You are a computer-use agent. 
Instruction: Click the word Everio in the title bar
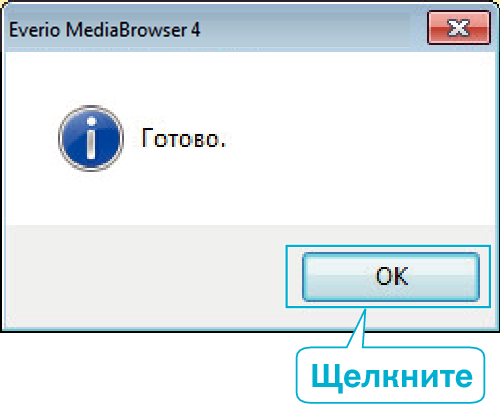(x=34, y=30)
